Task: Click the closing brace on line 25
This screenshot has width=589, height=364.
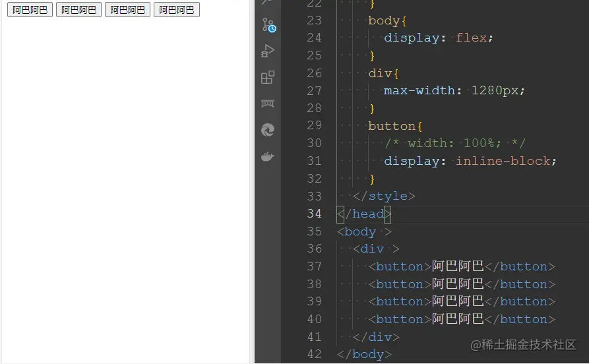Action: click(x=372, y=55)
